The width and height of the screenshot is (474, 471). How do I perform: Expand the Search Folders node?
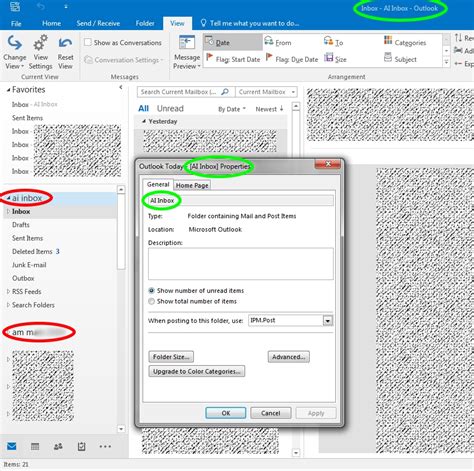point(8,305)
